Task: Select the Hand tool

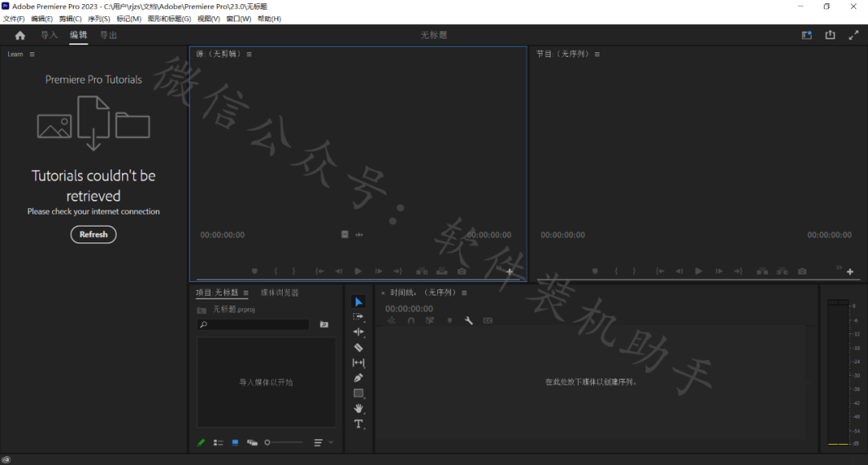Action: tap(358, 409)
